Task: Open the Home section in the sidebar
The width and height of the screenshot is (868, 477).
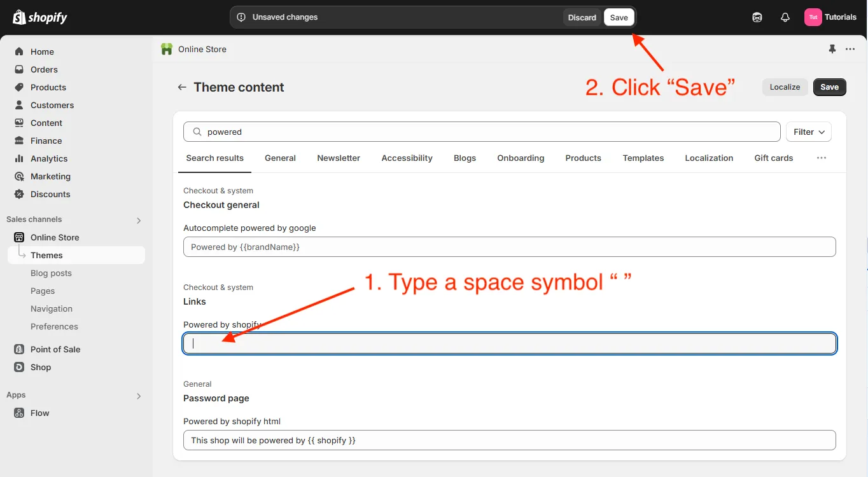Action: click(42, 52)
